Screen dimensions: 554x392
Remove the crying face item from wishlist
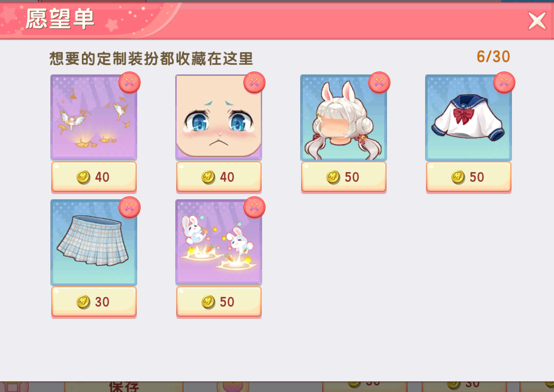[255, 82]
